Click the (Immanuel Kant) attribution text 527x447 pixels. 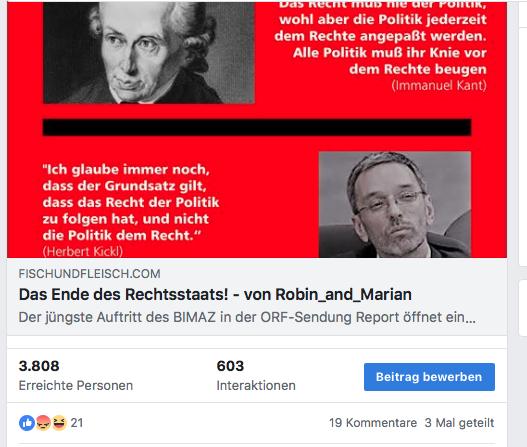(x=439, y=85)
